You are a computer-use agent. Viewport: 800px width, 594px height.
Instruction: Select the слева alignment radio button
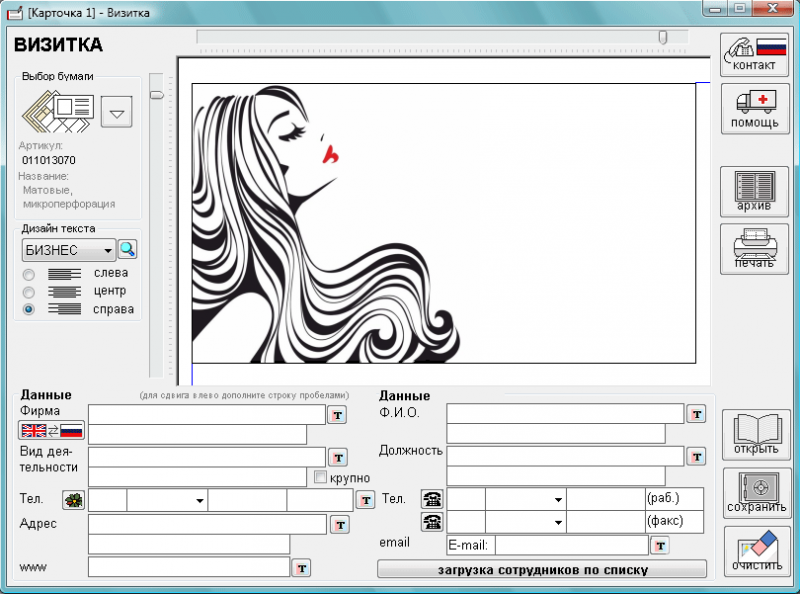point(29,275)
